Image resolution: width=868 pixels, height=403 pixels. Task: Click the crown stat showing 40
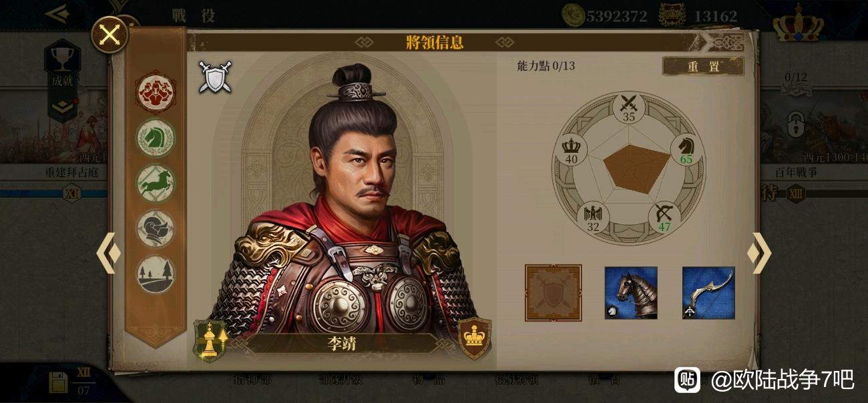pos(572,149)
